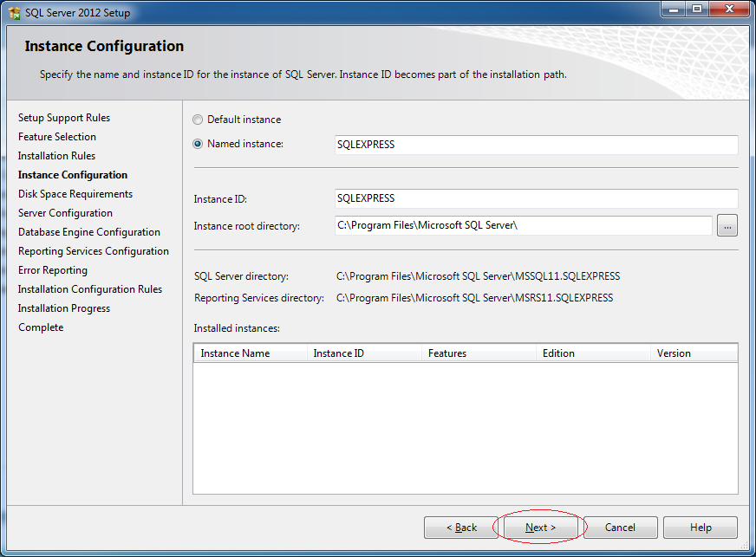
Task: Click the Version column header
Action: (694, 353)
